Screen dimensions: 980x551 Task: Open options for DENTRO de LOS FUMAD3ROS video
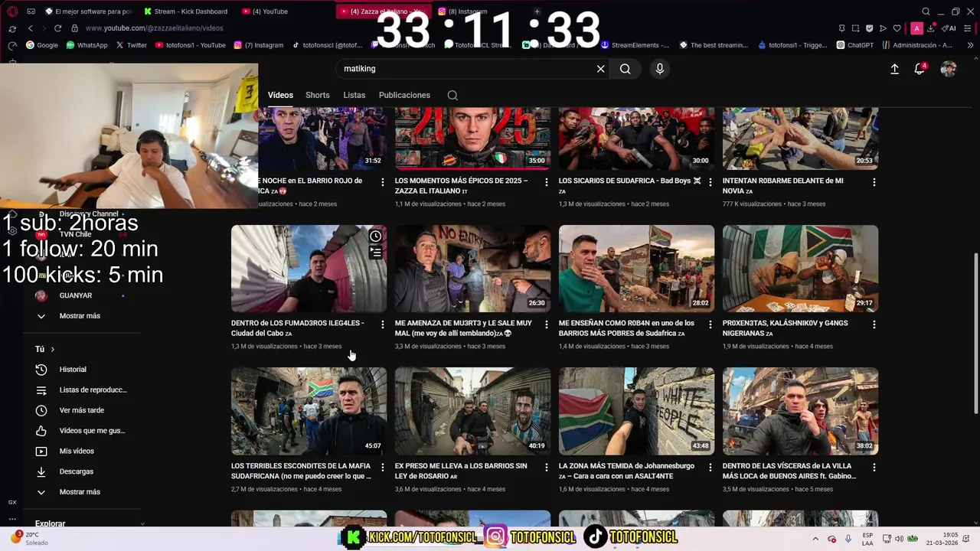tap(383, 324)
